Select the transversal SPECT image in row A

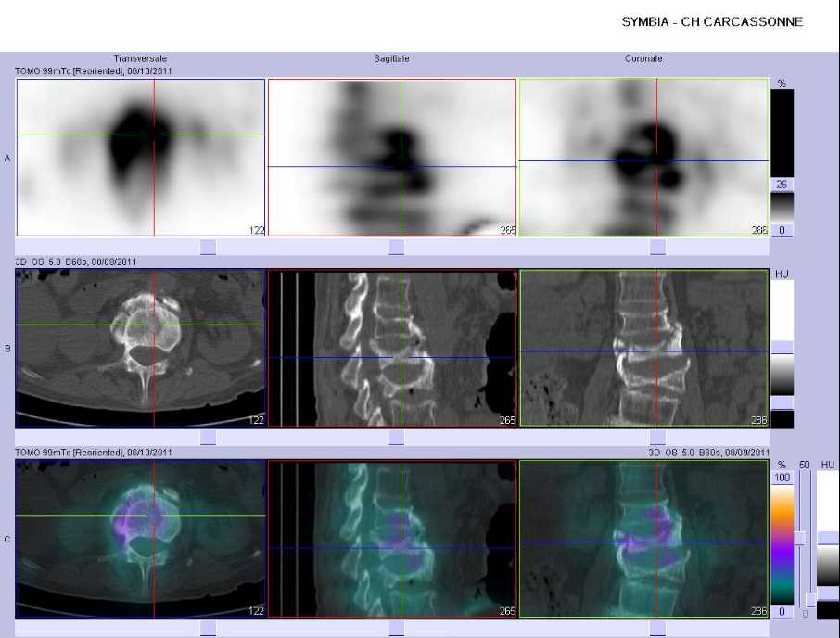(x=141, y=158)
